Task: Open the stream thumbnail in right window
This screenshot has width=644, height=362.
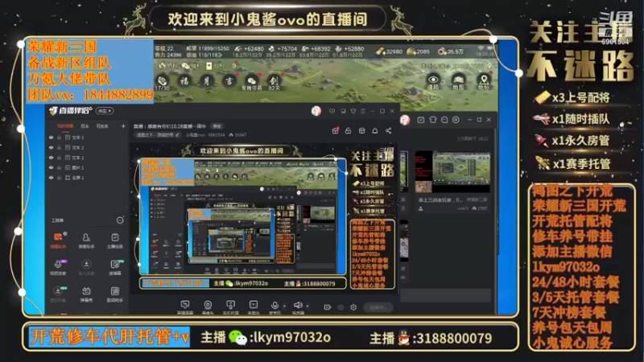Action: 452,171
